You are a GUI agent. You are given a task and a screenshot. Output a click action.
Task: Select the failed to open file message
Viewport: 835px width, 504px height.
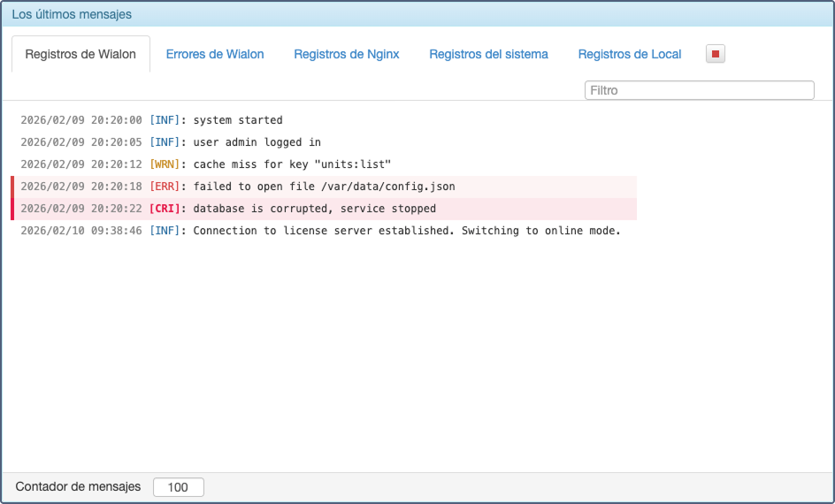coord(324,187)
